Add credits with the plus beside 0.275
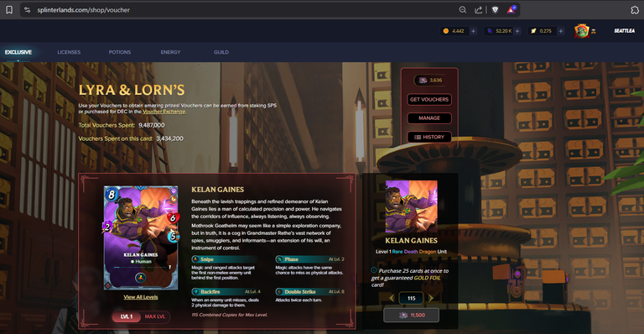Viewport: 644px width, 334px height. pyautogui.click(x=561, y=31)
